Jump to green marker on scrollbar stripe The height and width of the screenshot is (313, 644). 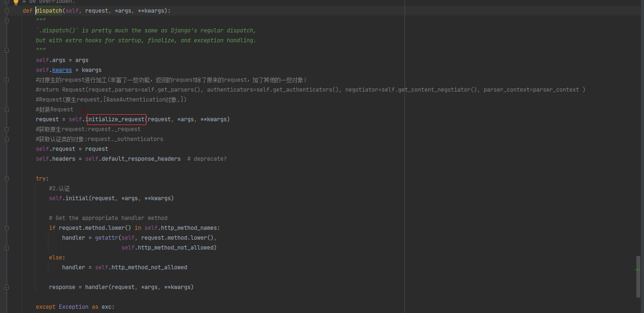637,270
